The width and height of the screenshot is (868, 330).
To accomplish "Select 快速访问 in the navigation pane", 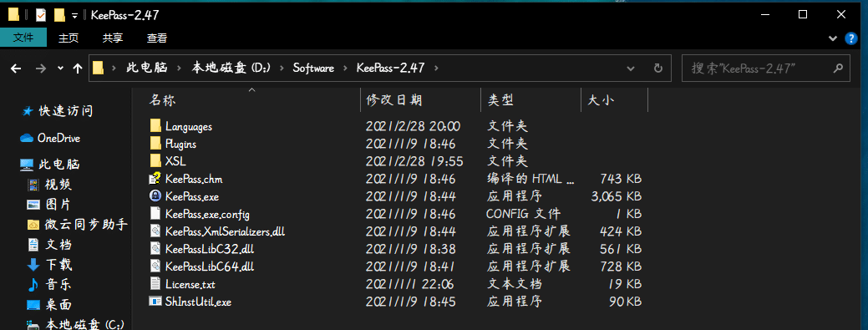I will pos(65,111).
